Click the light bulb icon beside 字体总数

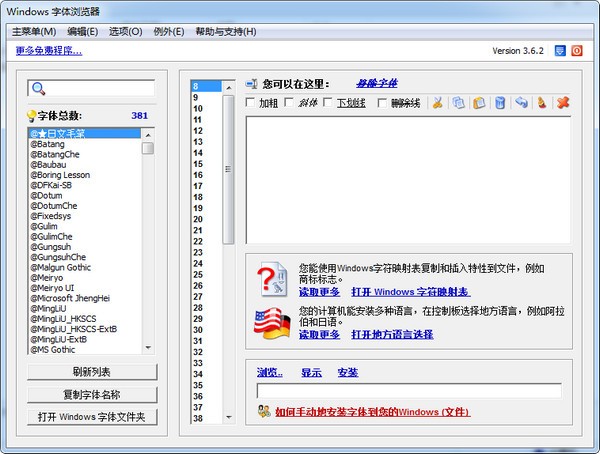(x=31, y=116)
